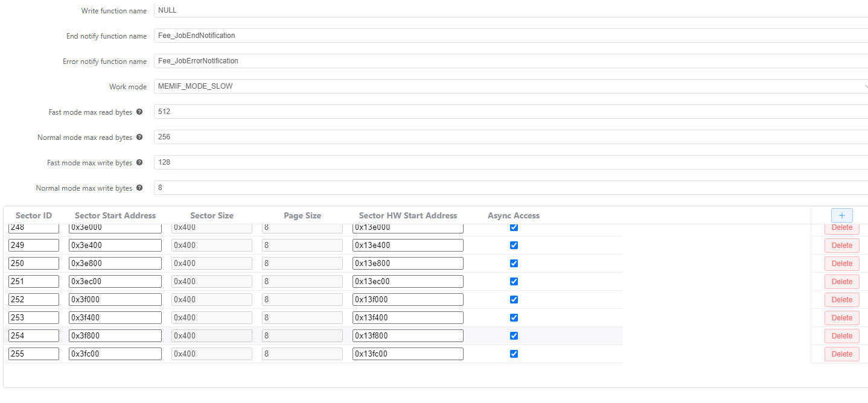Click help icon beside Normal mode max write bytes
Screen dimensions: 868x403
pos(139,188)
